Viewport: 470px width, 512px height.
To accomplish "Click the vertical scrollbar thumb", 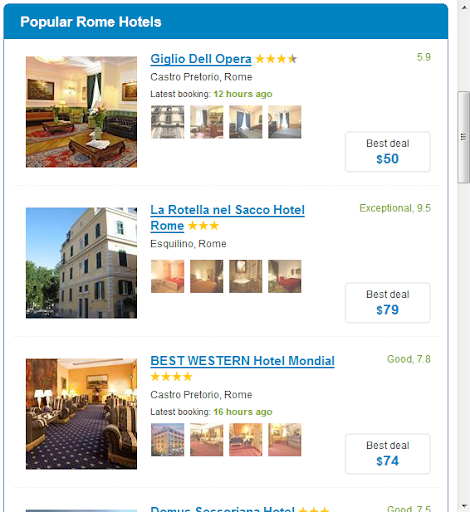I will (464, 137).
